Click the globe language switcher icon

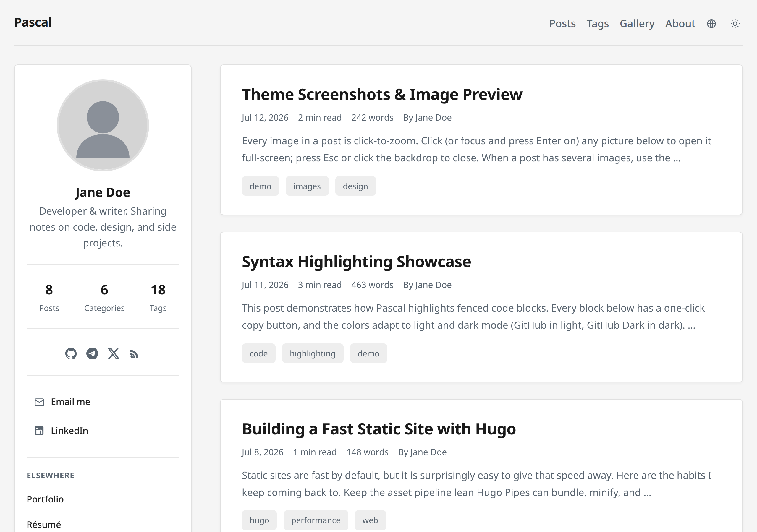711,24
